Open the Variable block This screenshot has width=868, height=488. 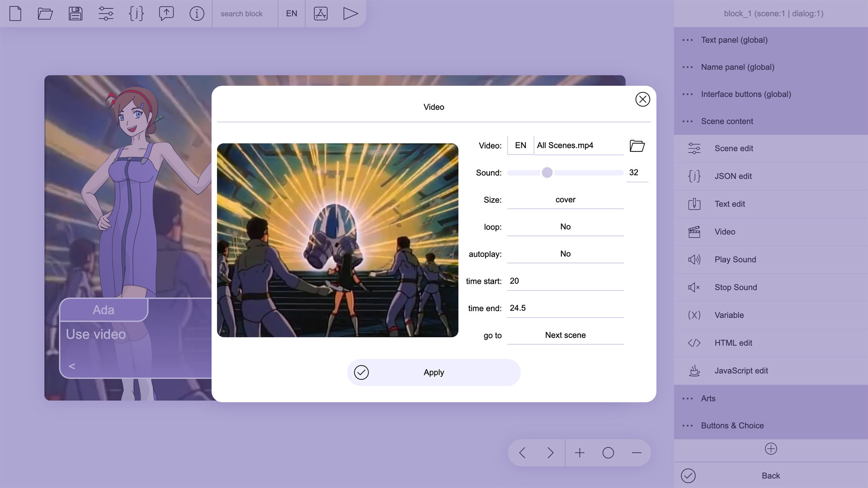point(729,315)
